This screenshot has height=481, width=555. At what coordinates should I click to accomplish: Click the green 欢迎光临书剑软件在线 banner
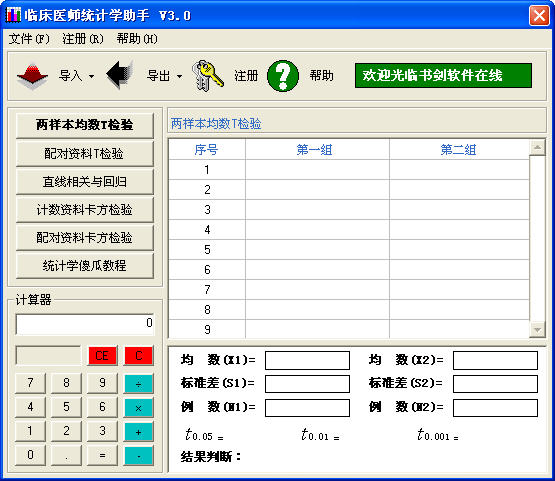click(x=443, y=75)
